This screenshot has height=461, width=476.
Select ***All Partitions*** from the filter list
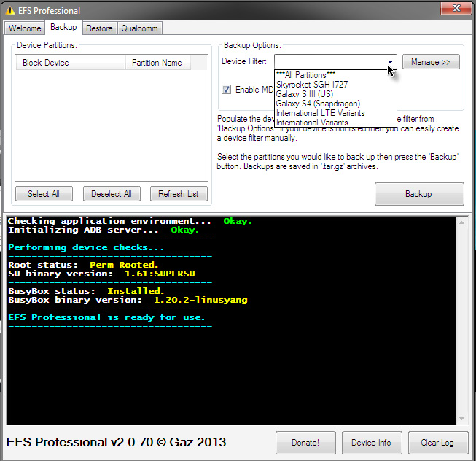[305, 75]
